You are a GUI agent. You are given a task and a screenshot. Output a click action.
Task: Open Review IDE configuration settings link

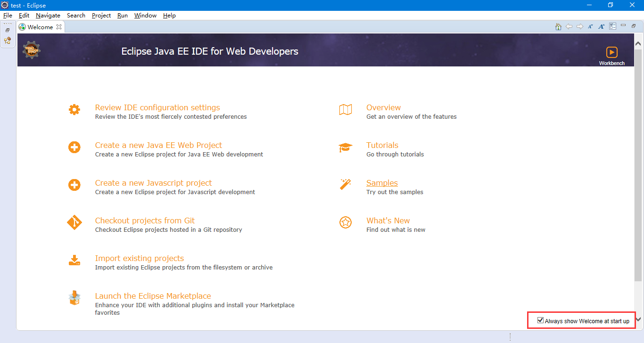pyautogui.click(x=157, y=107)
